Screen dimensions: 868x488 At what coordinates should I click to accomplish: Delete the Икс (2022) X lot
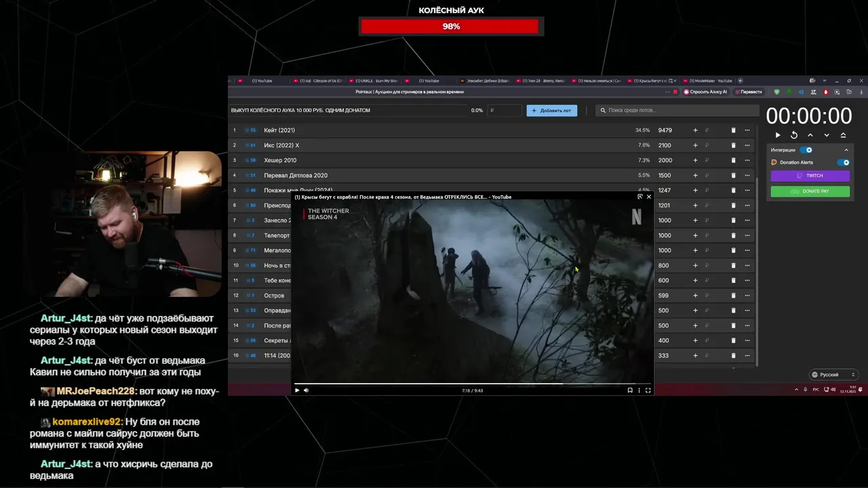733,145
